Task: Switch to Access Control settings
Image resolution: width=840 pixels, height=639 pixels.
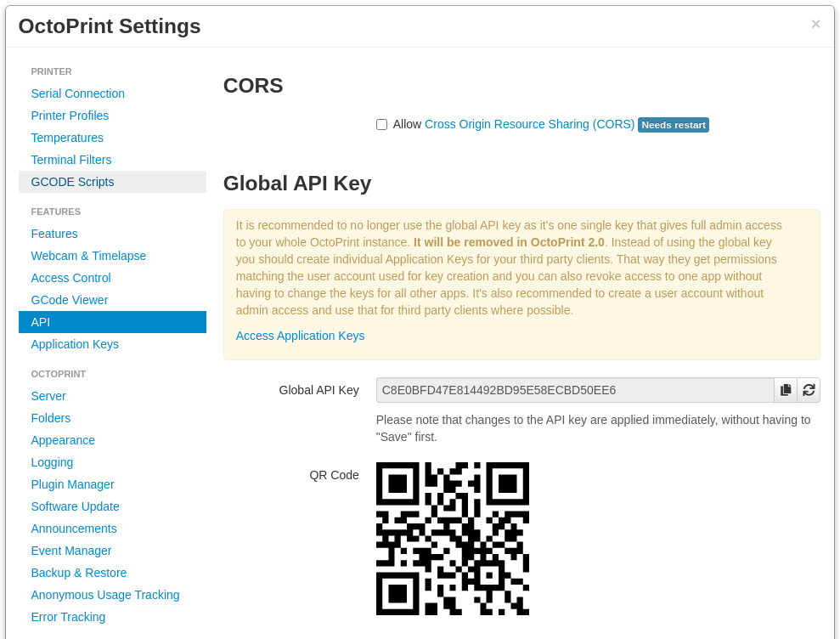Action: pyautogui.click(x=70, y=278)
